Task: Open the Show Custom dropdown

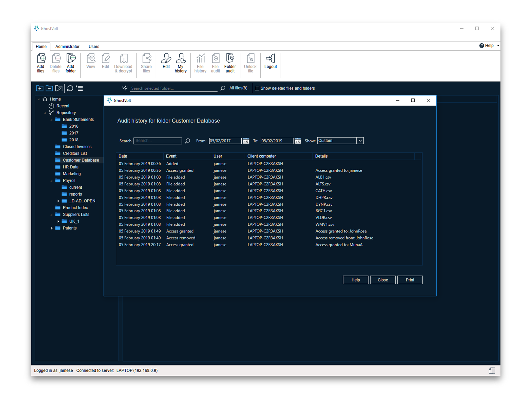Action: pyautogui.click(x=360, y=141)
